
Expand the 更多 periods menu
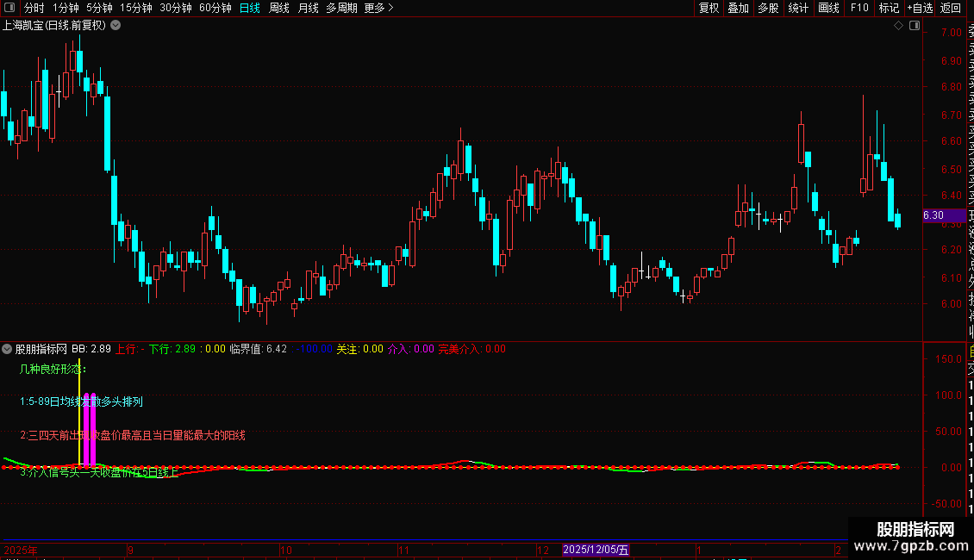tap(378, 8)
